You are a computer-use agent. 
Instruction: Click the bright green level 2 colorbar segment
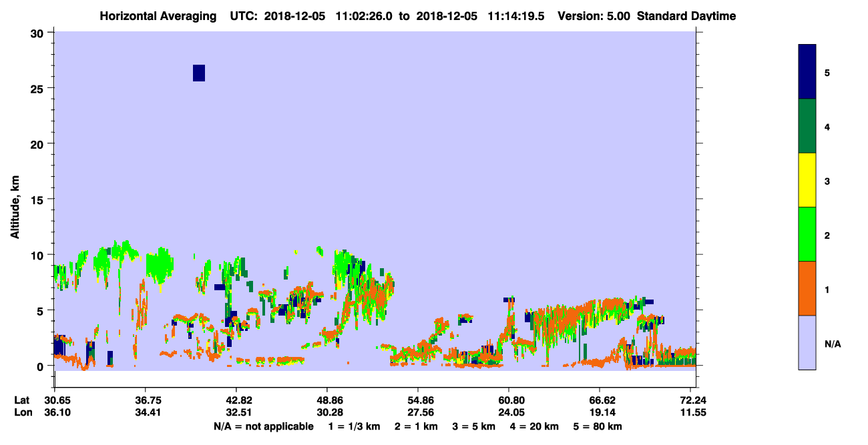(x=807, y=234)
